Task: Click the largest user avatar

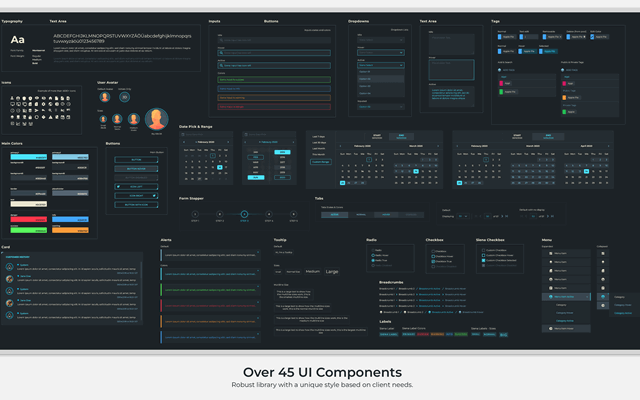Action: pyautogui.click(x=157, y=119)
